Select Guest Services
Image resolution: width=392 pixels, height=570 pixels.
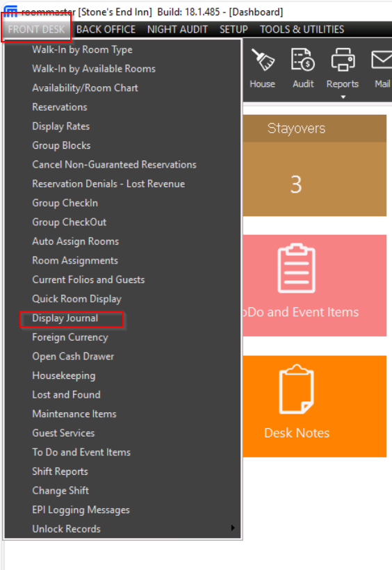[x=63, y=433]
